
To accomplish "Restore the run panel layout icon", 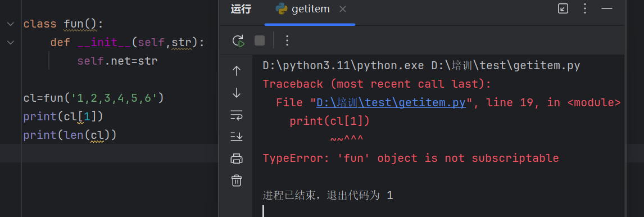I will pos(563,8).
